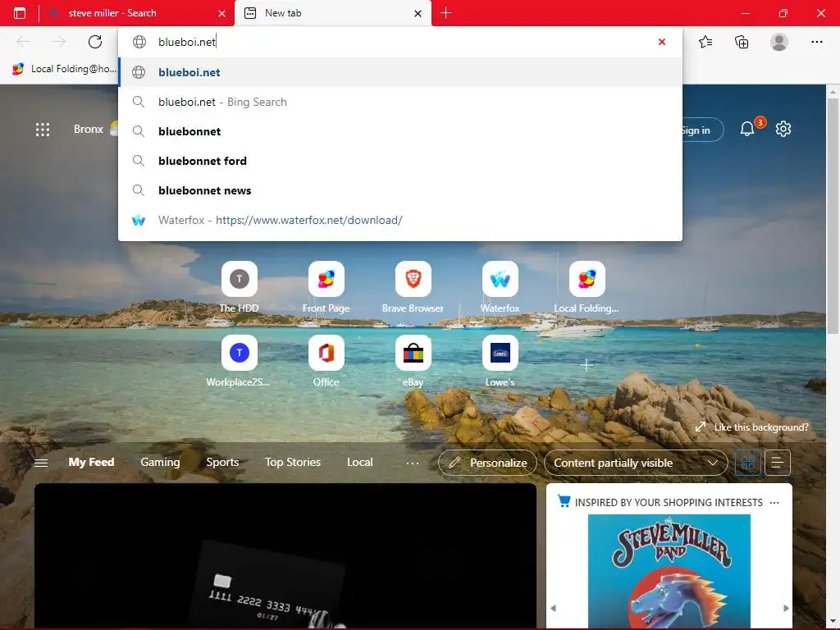Open page settings gear icon

click(783, 129)
